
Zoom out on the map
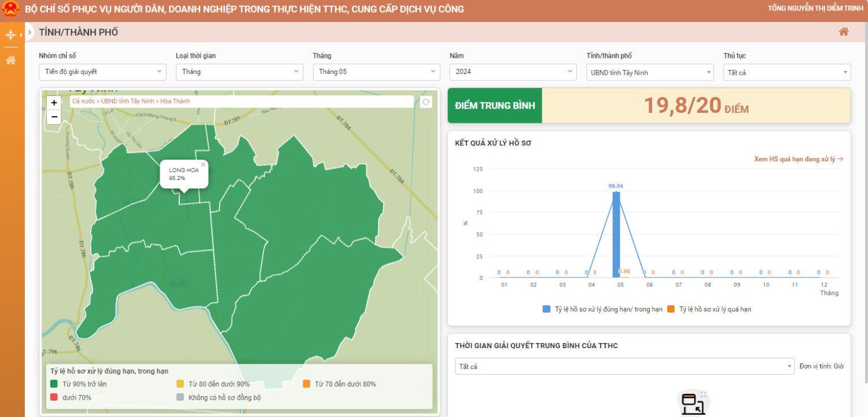(x=54, y=117)
